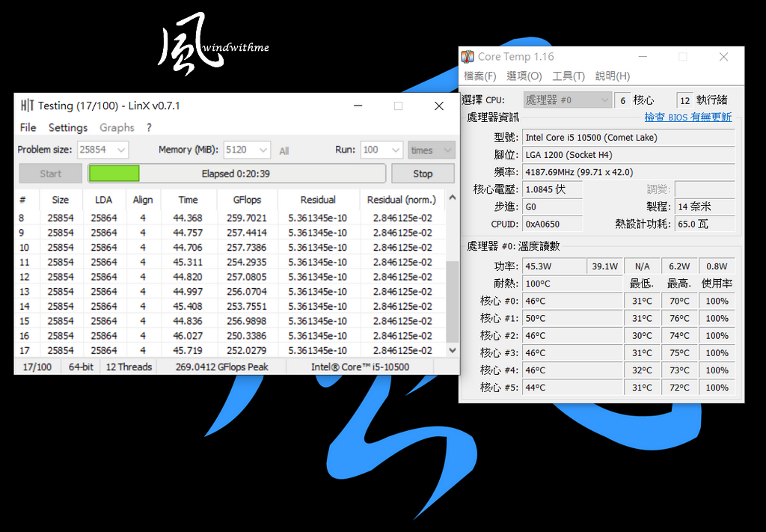The width and height of the screenshot is (766, 532).
Task: Select the GFlops value 252.0279
Action: (x=247, y=350)
